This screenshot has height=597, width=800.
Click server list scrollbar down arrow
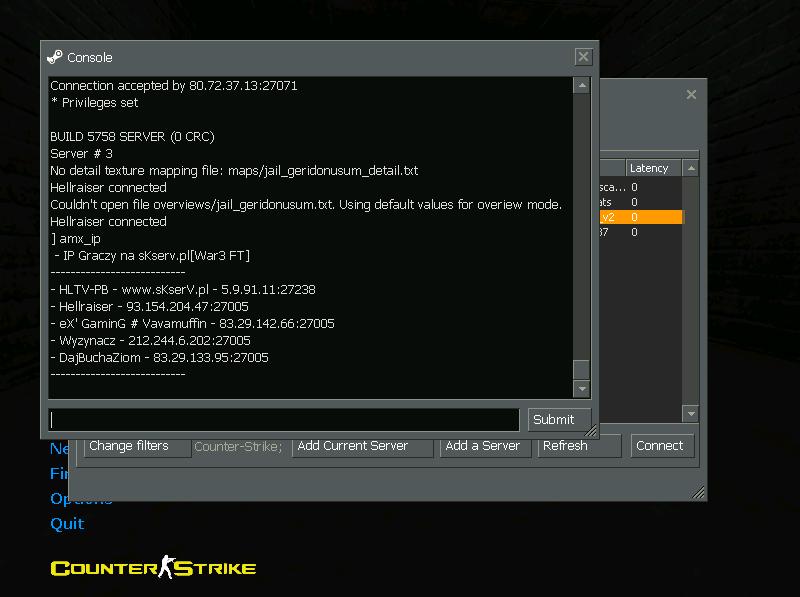click(x=691, y=414)
